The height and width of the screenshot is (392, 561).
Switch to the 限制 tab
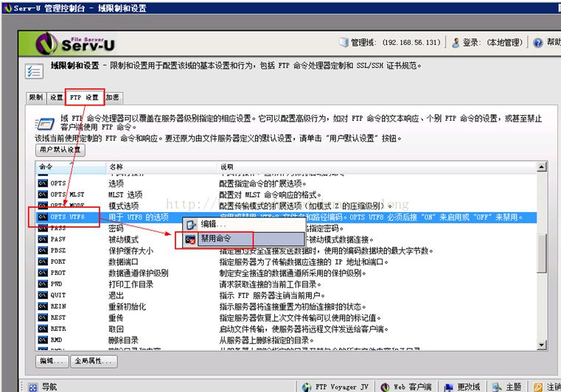click(36, 97)
